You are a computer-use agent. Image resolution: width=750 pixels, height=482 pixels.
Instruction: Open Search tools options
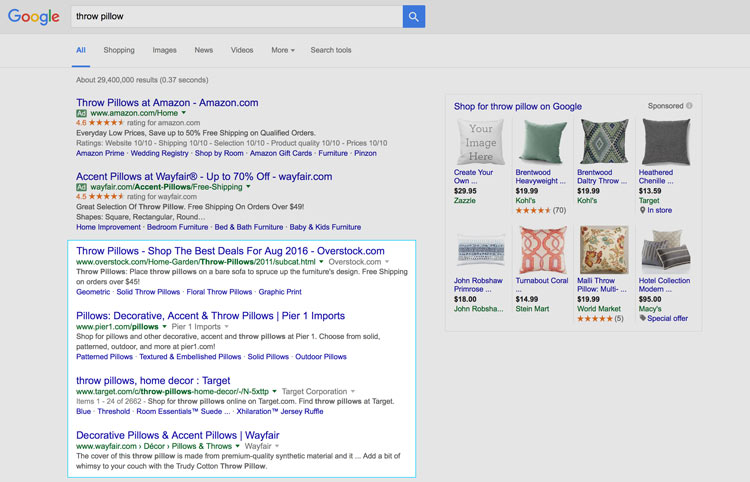(x=331, y=50)
